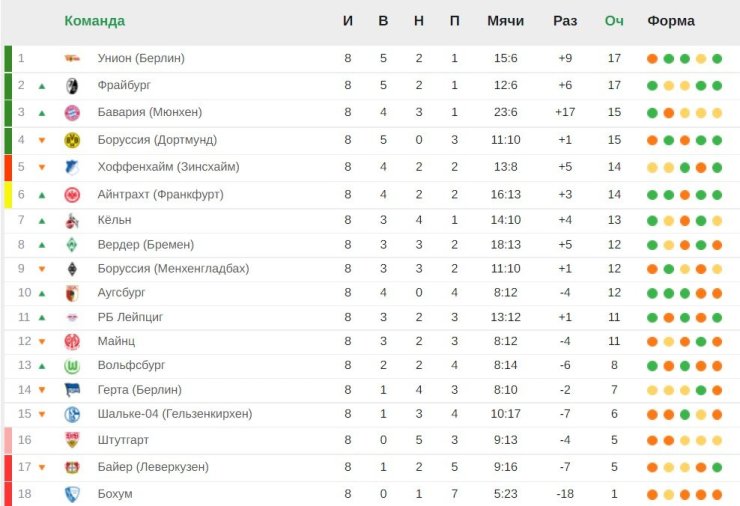Sort table by Команда column header
The height and width of the screenshot is (506, 740).
tap(94, 21)
